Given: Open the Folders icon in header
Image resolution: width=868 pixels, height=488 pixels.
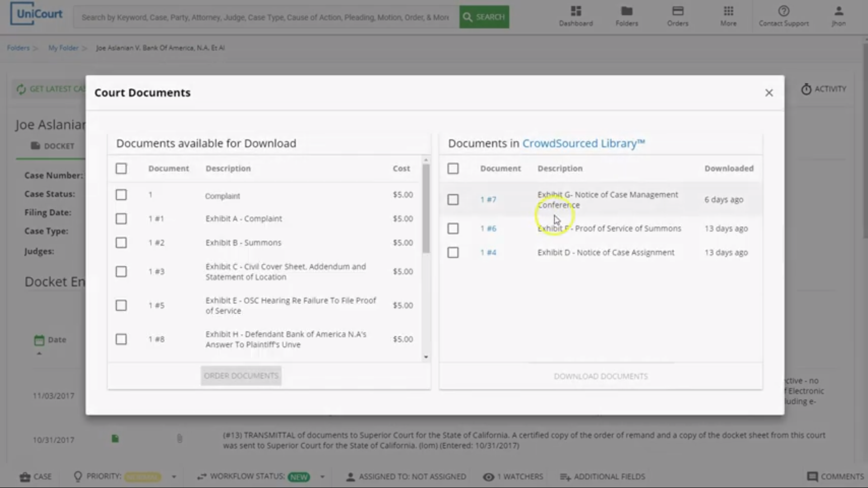Looking at the screenshot, I should coord(627,11).
